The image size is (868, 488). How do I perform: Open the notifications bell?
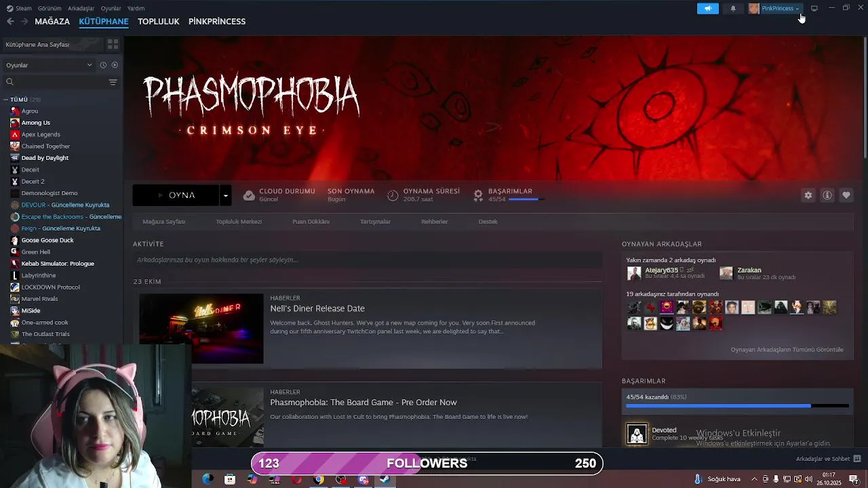[733, 8]
